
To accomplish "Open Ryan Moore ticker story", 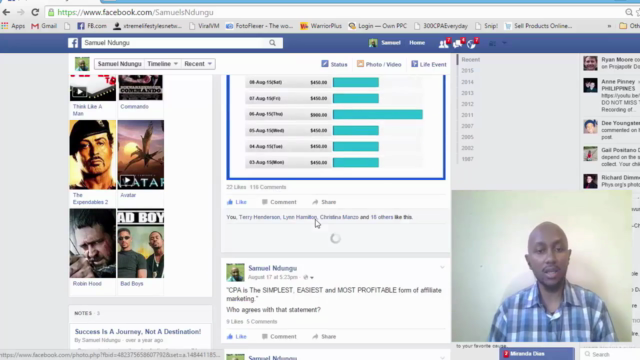I will pyautogui.click(x=611, y=63).
